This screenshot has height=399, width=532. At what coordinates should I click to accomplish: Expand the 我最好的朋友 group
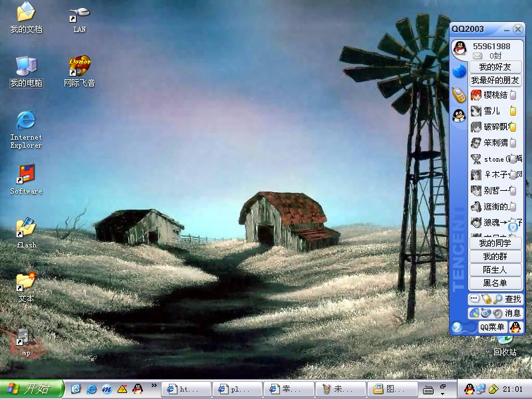pos(495,80)
